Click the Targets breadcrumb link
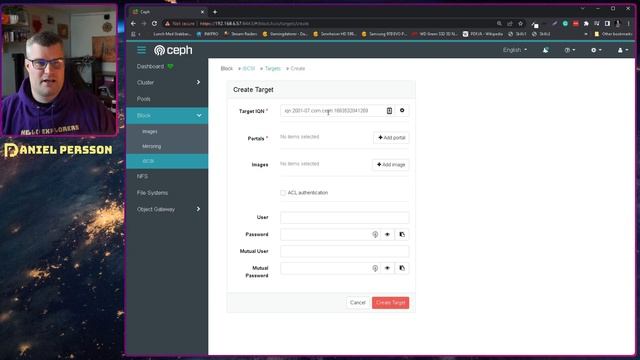This screenshot has height=360, width=640. pyautogui.click(x=273, y=69)
